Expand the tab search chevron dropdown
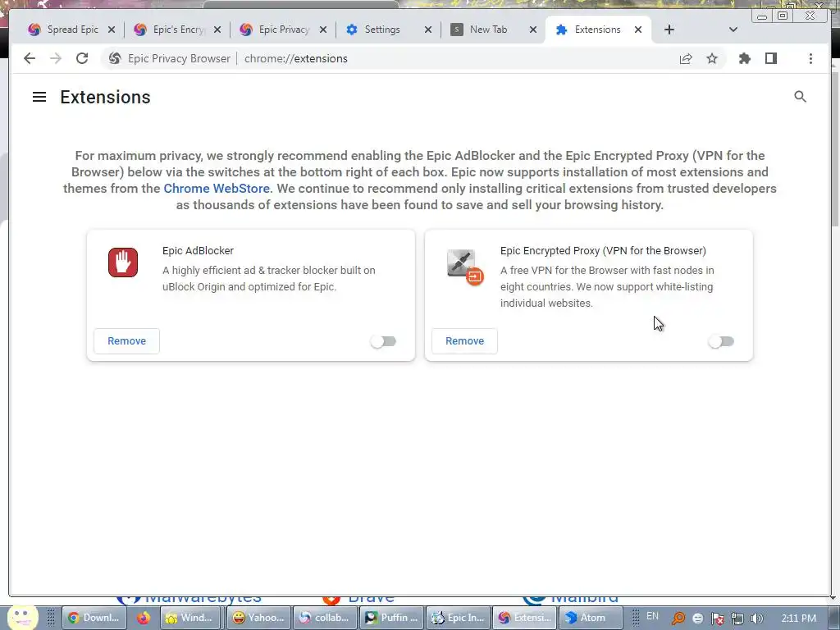 [733, 30]
